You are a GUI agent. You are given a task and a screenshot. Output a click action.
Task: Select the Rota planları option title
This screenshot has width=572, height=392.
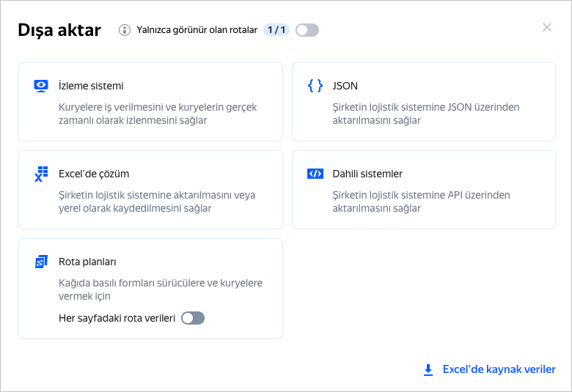pos(87,262)
